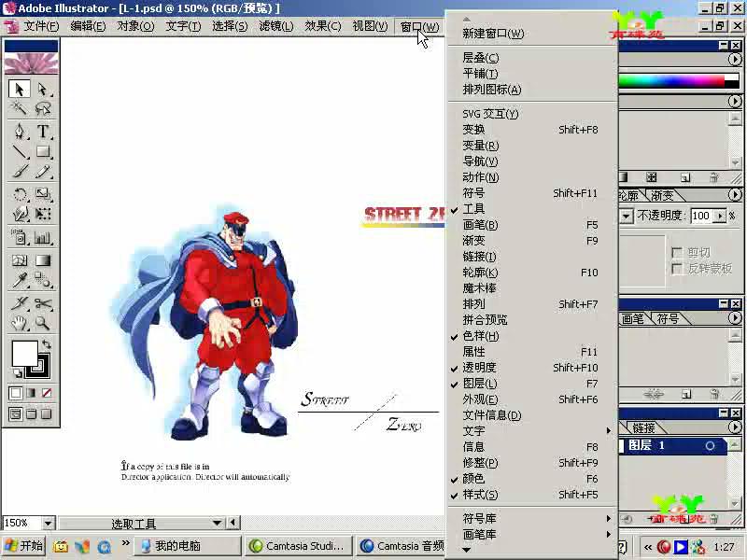This screenshot has width=747, height=560.
Task: Select the Direct Selection tool
Action: (x=43, y=89)
